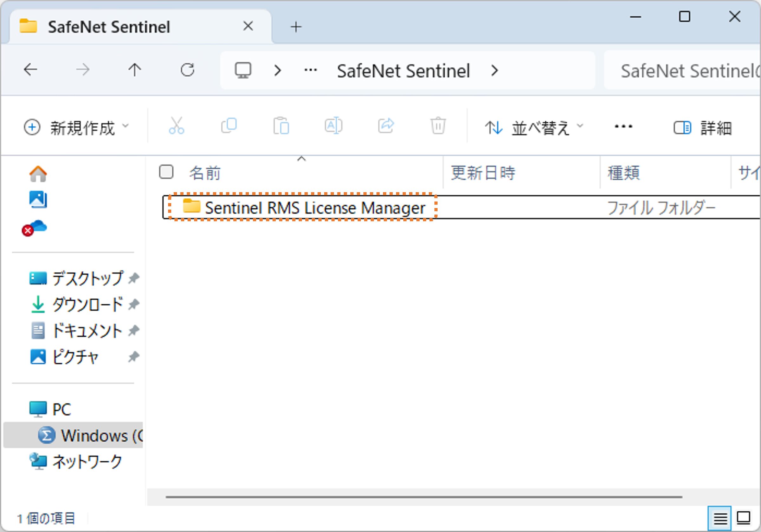This screenshot has height=532, width=761.
Task: Close the SafeNet Sentinel tab
Action: [x=248, y=26]
